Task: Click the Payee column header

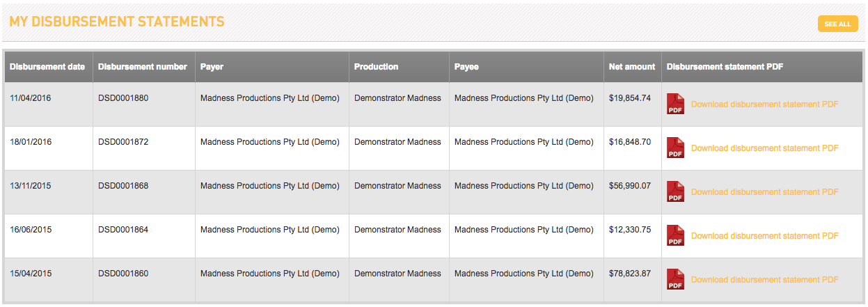Action: pyautogui.click(x=526, y=67)
